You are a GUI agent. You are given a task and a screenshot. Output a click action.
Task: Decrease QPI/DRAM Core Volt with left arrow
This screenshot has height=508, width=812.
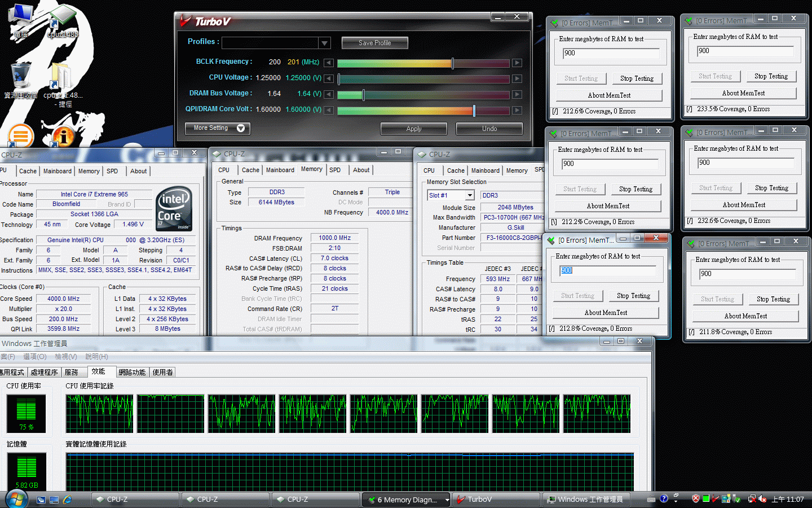click(x=329, y=110)
